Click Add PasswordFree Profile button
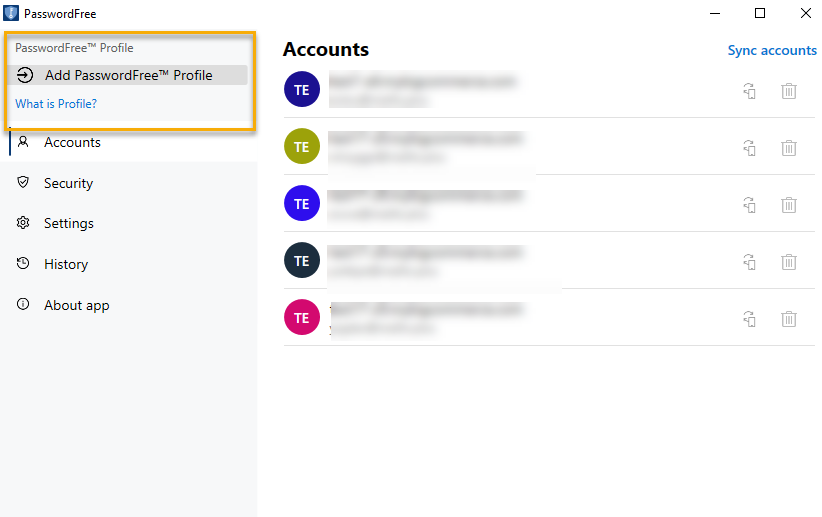 [127, 75]
